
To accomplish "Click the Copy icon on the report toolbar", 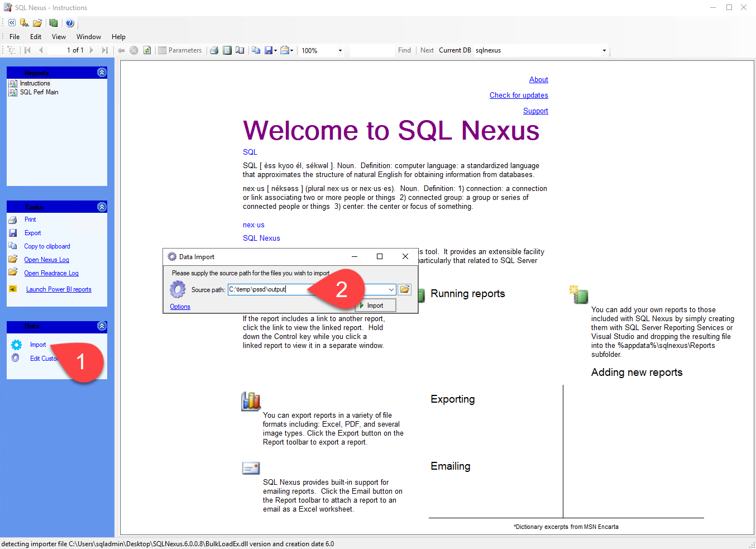I will 256,50.
